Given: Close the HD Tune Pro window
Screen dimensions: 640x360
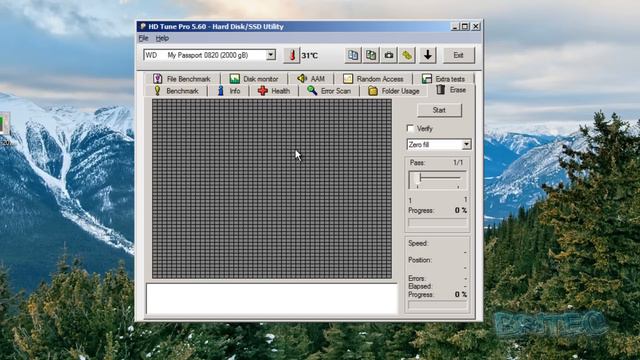Looking at the screenshot, I should (476, 27).
